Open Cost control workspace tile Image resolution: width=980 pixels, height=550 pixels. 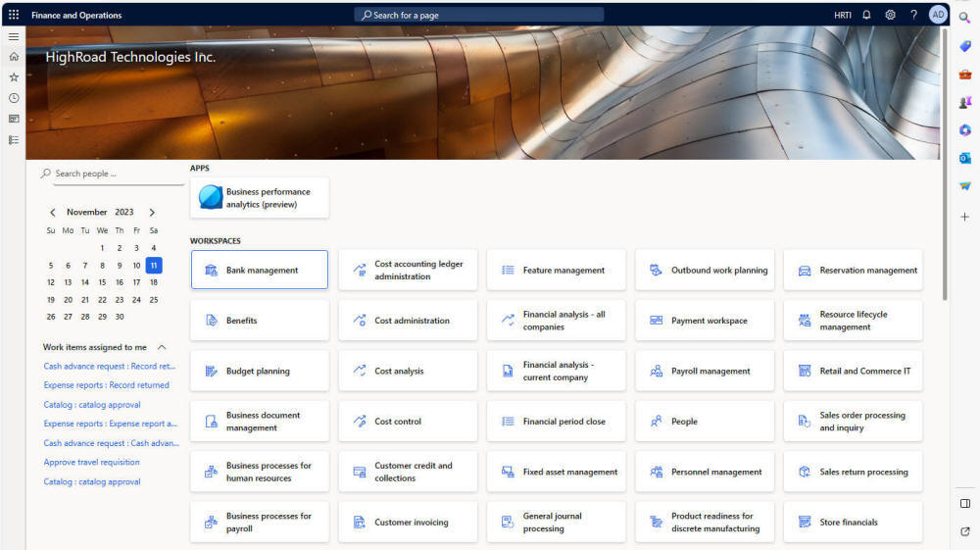click(408, 422)
